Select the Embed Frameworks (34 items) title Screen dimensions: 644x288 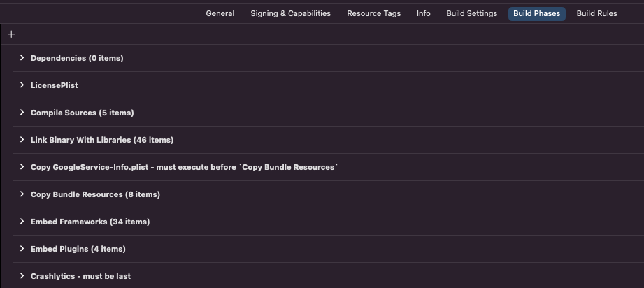(x=90, y=222)
